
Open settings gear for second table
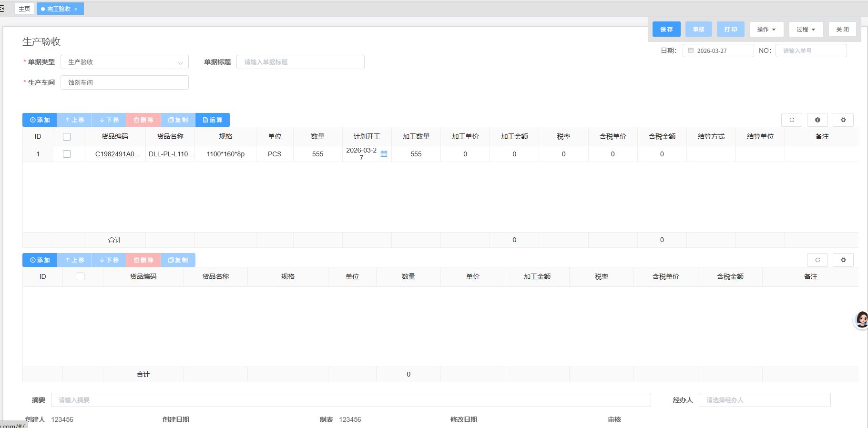pos(843,260)
